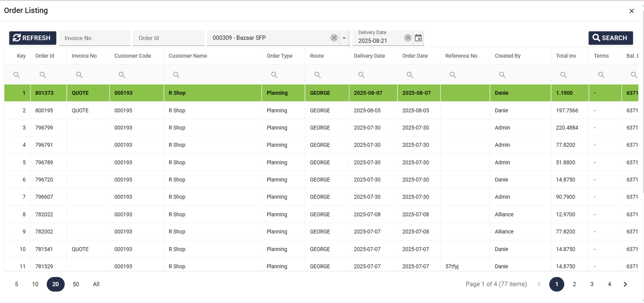Go to the next page arrow
Viewport: 644px width, 303px height.
coord(625,284)
